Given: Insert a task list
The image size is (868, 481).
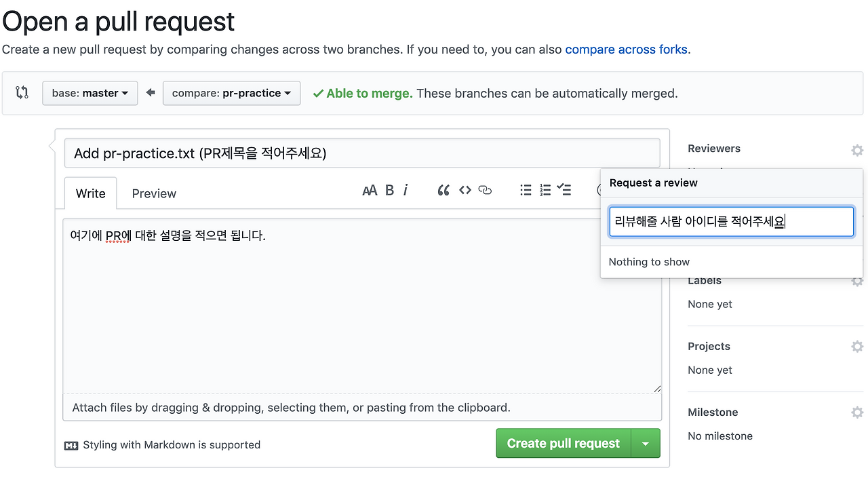Looking at the screenshot, I should (564, 191).
